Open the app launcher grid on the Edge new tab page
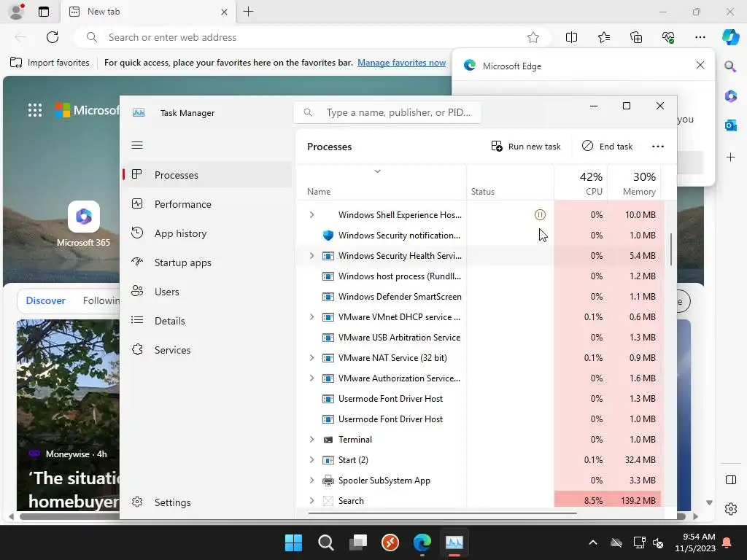 point(35,110)
